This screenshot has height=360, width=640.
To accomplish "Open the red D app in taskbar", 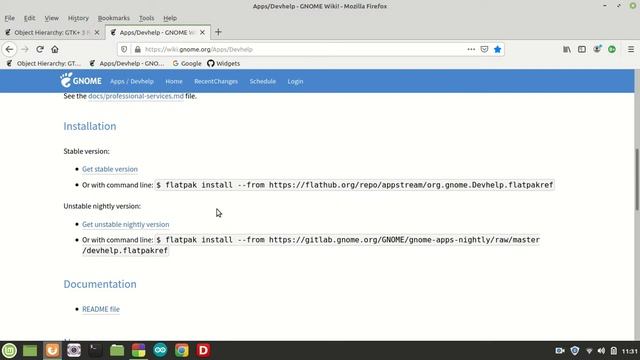I will pyautogui.click(x=203, y=350).
